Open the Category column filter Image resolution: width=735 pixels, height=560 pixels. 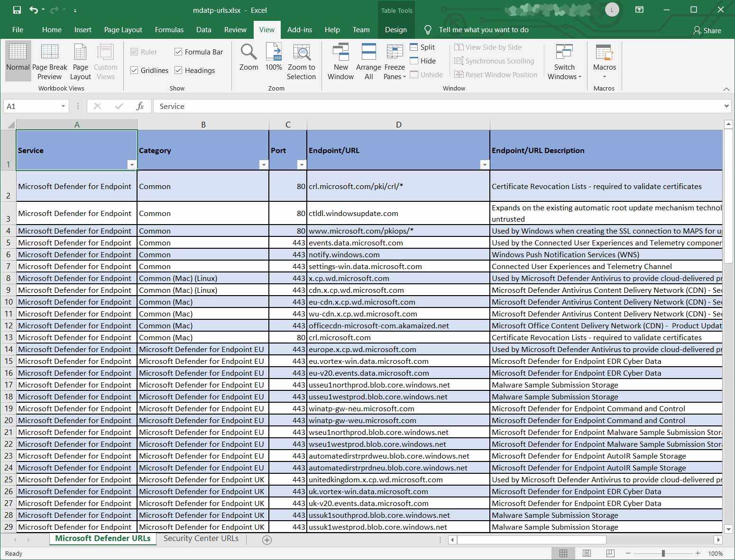(264, 165)
